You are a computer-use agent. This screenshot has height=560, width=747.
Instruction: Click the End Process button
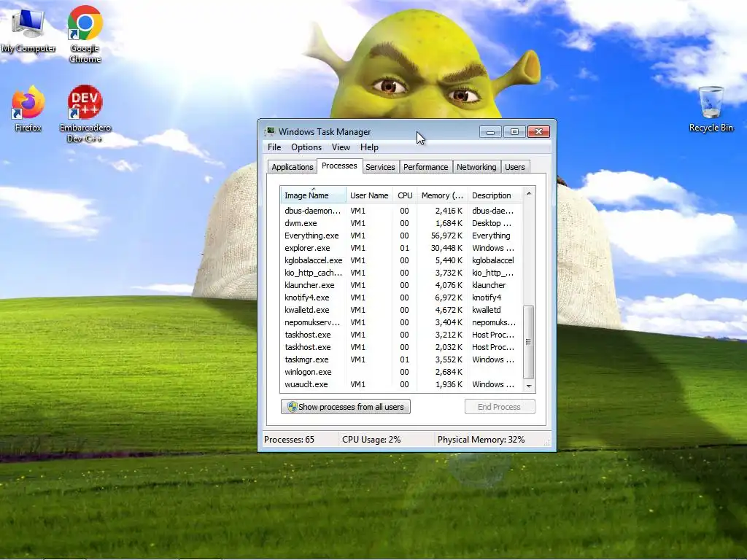point(499,407)
